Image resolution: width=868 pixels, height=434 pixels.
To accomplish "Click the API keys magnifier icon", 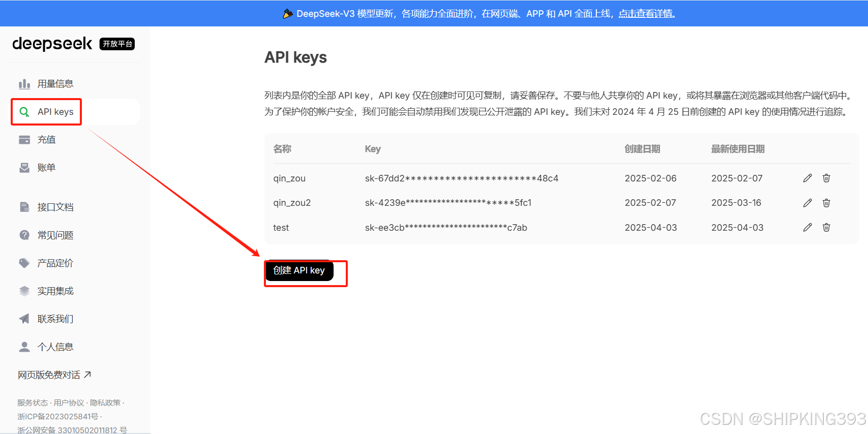I will tap(24, 112).
